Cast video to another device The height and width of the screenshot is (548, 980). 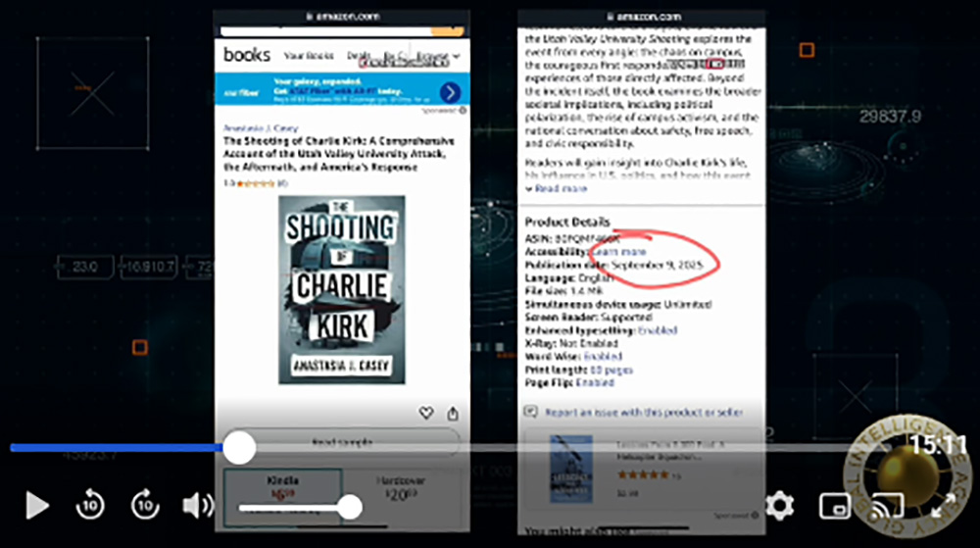tap(888, 506)
